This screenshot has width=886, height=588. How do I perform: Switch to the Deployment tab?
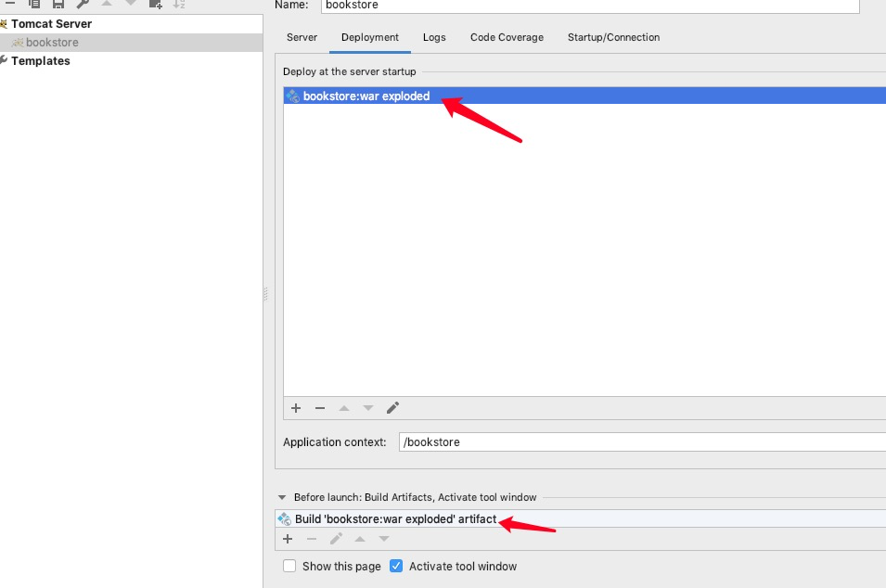(x=369, y=37)
